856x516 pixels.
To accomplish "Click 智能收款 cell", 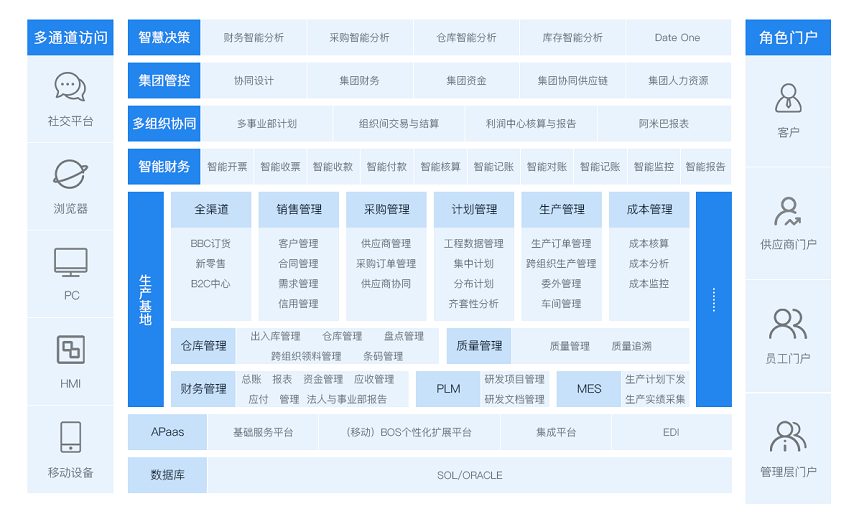I will point(333,167).
